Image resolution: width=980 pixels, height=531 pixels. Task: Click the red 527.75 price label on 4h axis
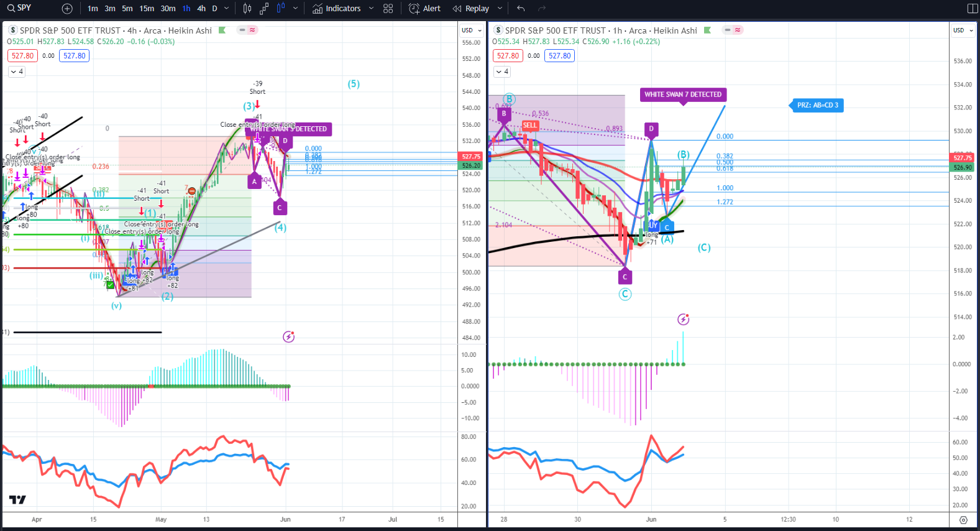[x=472, y=157]
